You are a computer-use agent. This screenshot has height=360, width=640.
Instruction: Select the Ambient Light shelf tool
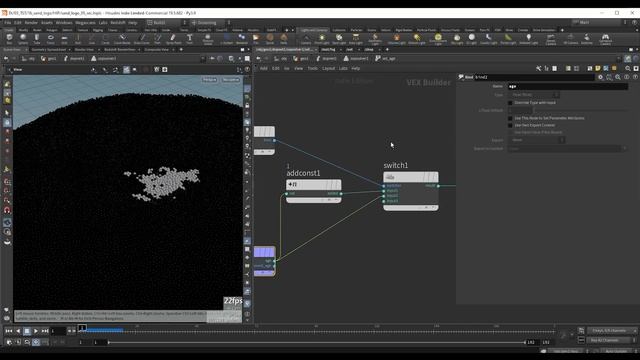[x=529, y=39]
